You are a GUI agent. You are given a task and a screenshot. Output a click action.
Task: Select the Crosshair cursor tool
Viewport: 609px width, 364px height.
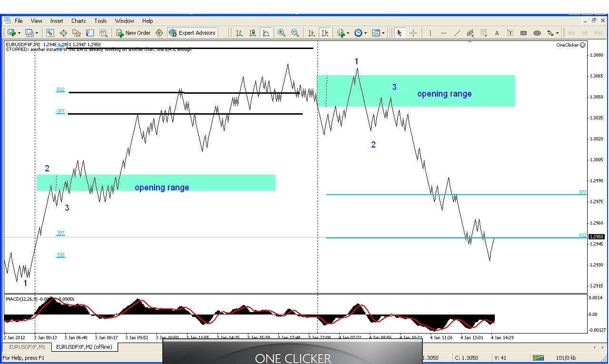point(413,33)
